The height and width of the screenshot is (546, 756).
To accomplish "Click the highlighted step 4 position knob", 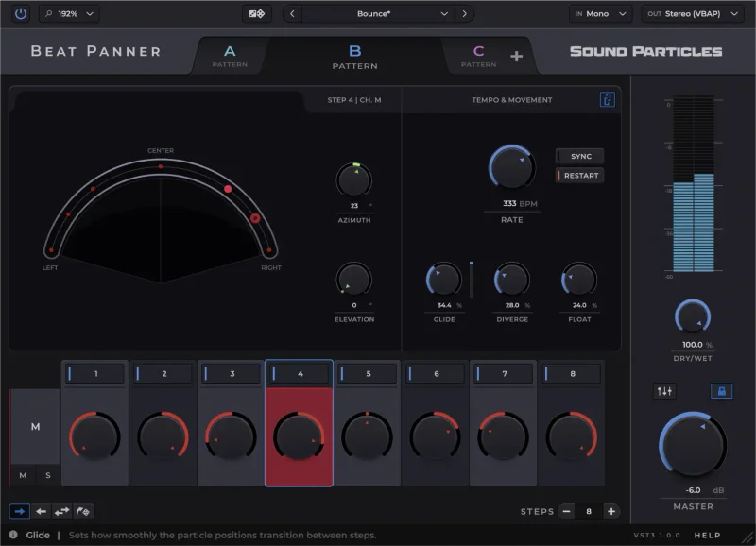I will click(x=299, y=436).
